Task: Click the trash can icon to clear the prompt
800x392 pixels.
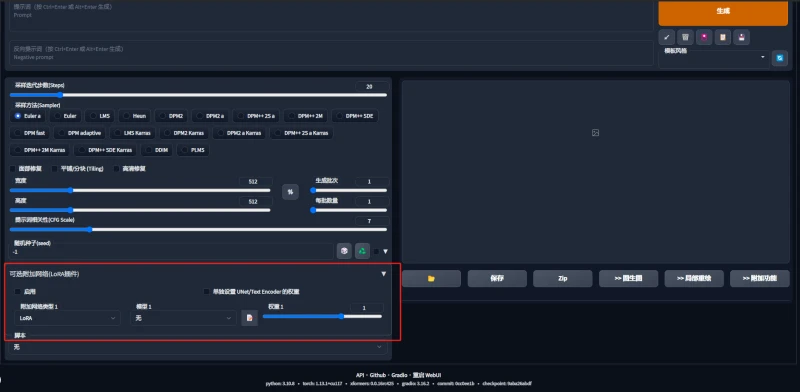Action: [x=685, y=37]
